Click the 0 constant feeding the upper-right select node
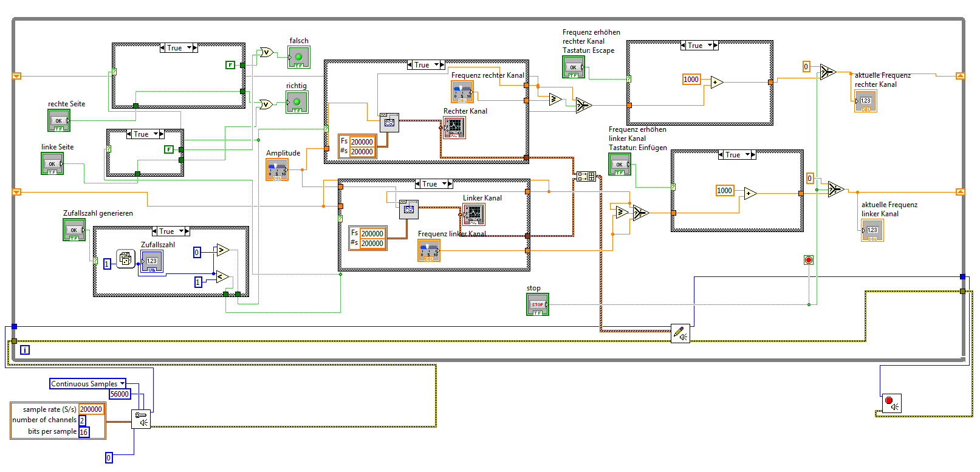Viewport: 980px width, 472px height. click(x=806, y=67)
